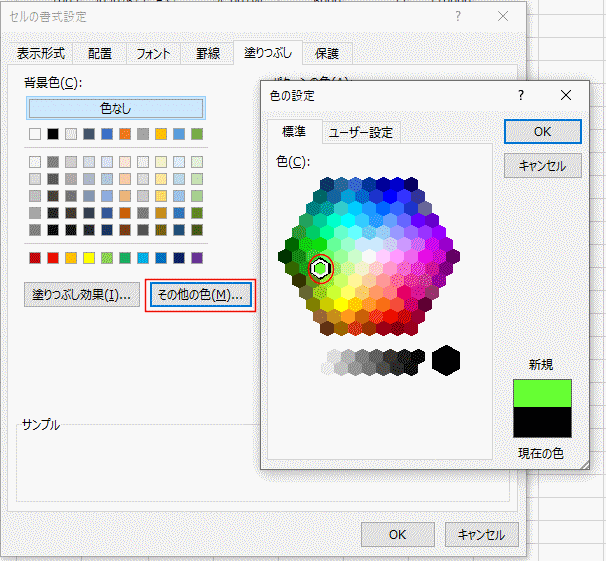Click the help question mark in 色の設定 dialog
The image size is (606, 561).
(521, 95)
